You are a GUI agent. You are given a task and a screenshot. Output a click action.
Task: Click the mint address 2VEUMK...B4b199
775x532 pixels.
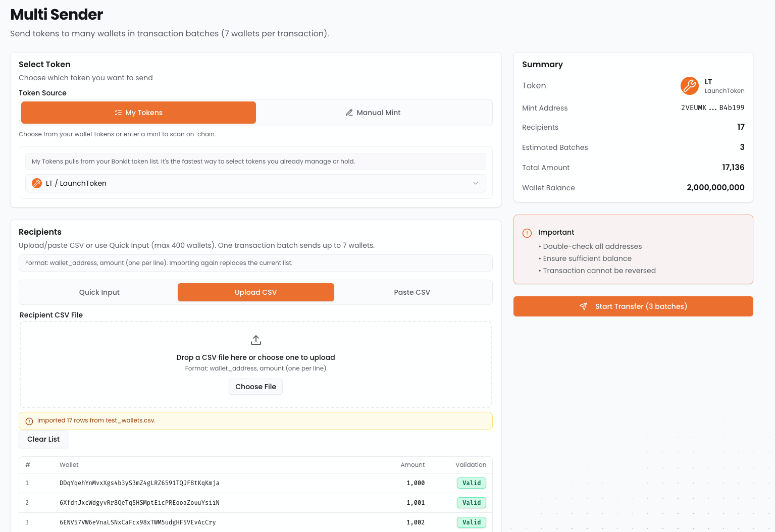pos(712,108)
